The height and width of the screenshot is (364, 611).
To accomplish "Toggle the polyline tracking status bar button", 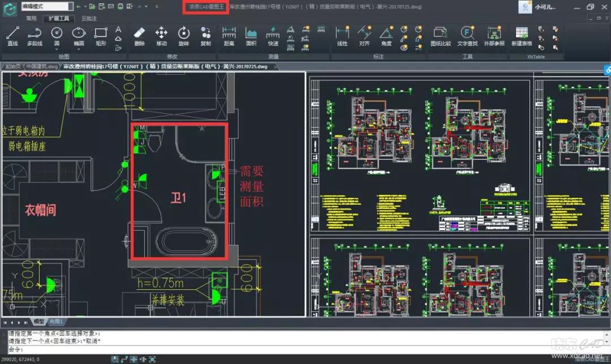I will tap(124, 359).
